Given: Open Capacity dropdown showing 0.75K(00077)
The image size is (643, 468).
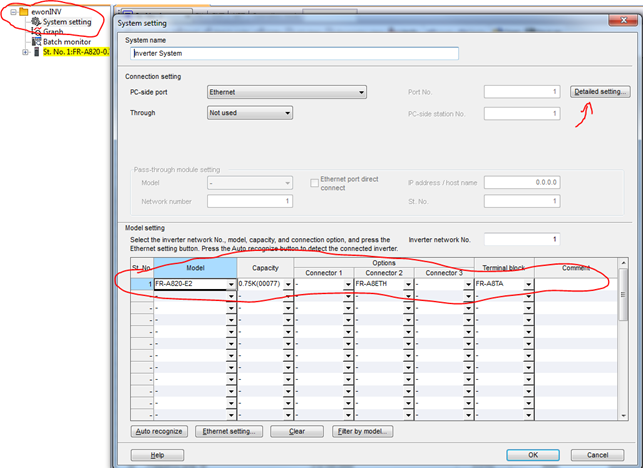Looking at the screenshot, I should (288, 284).
